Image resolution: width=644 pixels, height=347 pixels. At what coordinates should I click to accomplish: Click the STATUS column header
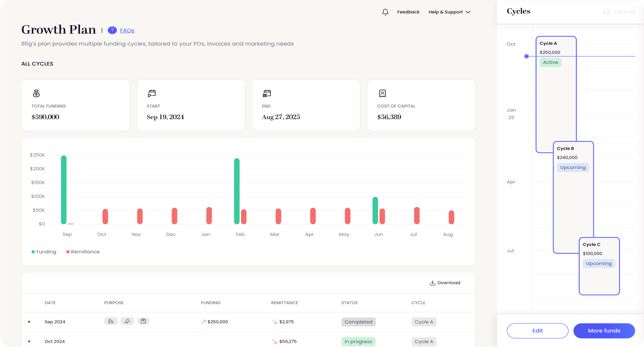pos(349,303)
